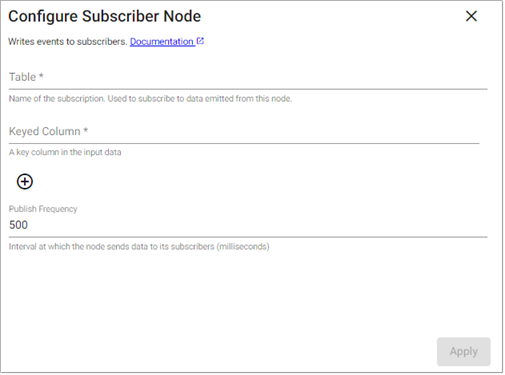Close the Configure Subscriber Node dialog

(x=471, y=16)
